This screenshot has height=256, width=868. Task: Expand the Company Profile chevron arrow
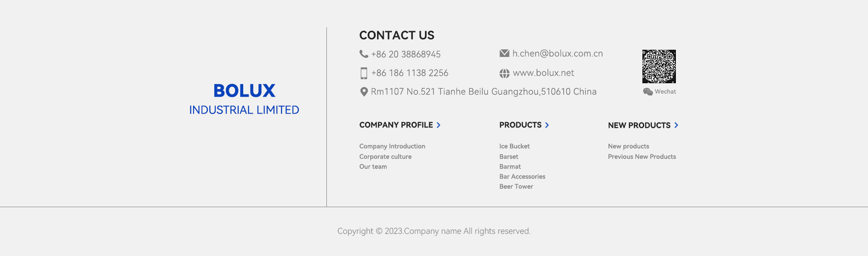439,125
